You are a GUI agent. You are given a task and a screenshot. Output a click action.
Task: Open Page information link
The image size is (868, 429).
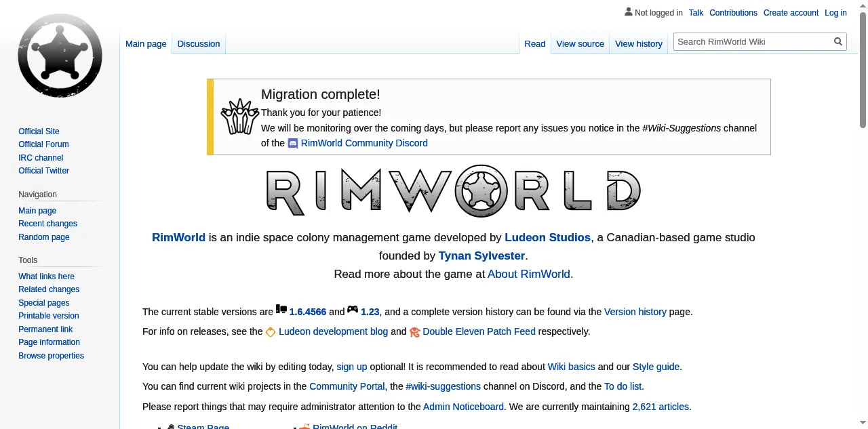(x=49, y=342)
